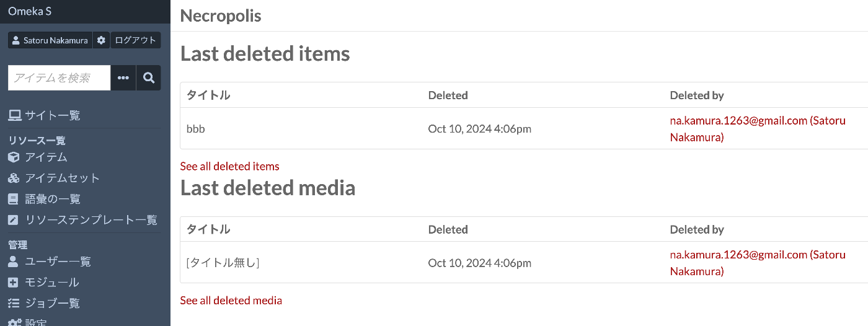868x326 pixels.
Task: Open モジュール menu item
Action: tap(43, 283)
